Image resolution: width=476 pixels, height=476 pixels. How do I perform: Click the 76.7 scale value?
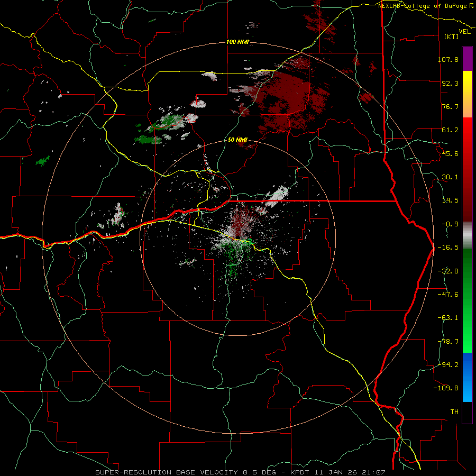click(x=450, y=106)
